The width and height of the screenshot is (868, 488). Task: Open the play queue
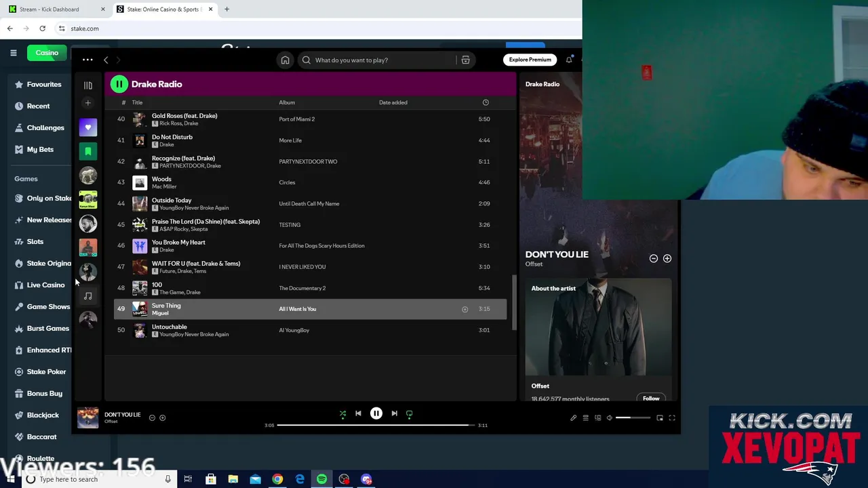point(585,418)
